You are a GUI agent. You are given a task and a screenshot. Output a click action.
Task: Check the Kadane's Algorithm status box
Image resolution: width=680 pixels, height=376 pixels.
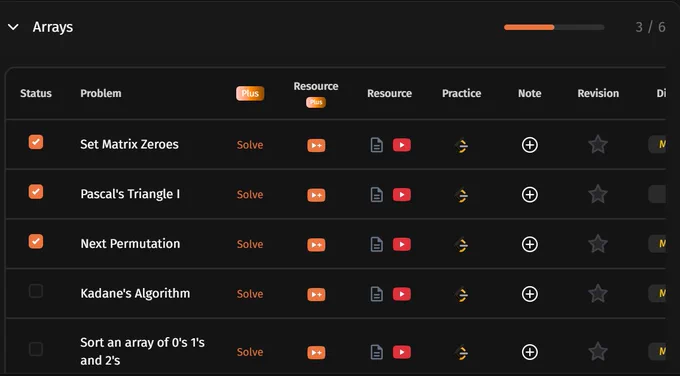36,291
